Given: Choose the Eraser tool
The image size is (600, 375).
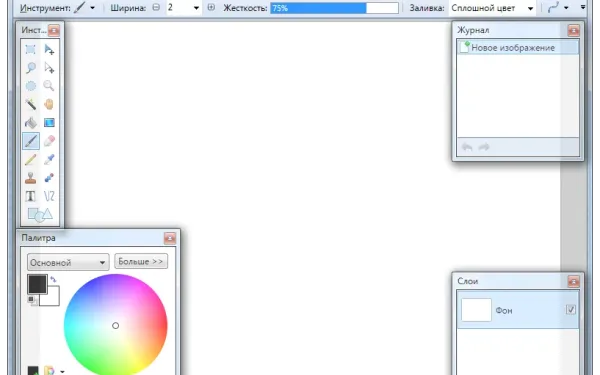Looking at the screenshot, I should [x=49, y=141].
